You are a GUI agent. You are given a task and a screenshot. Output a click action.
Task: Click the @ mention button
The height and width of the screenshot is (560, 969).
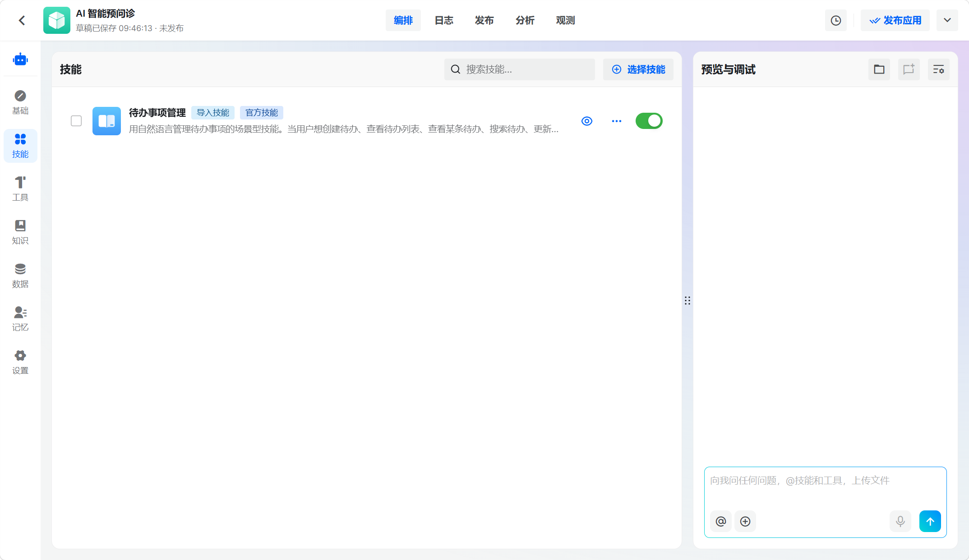pos(721,521)
